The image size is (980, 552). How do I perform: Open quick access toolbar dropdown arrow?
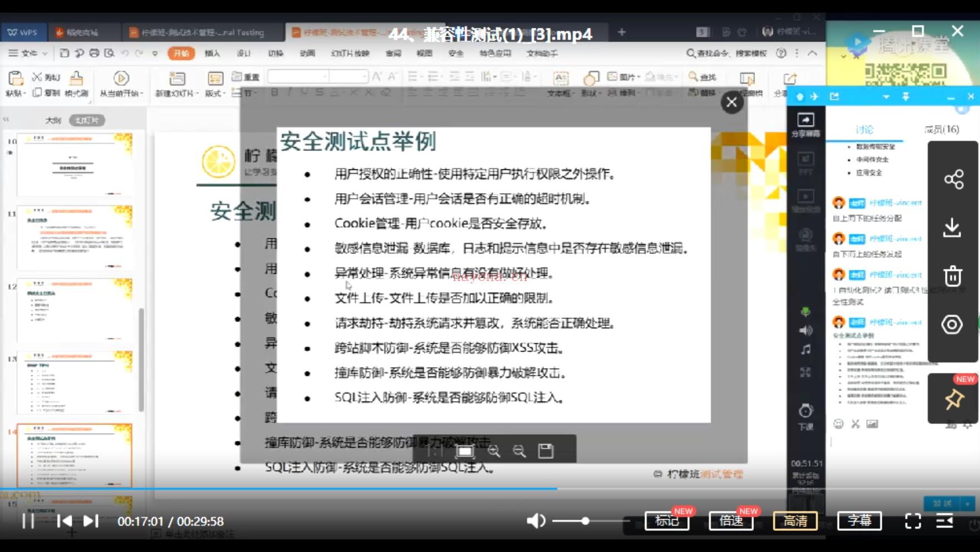(x=155, y=53)
